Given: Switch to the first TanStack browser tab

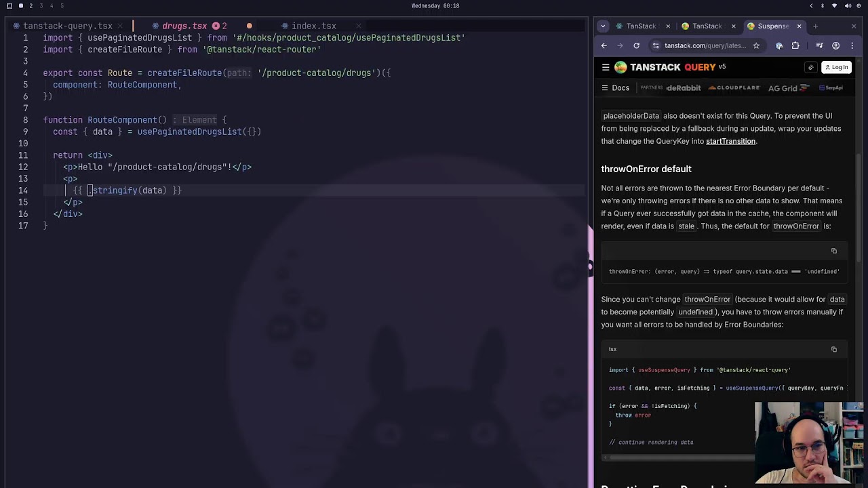Looking at the screenshot, I should tap(642, 26).
